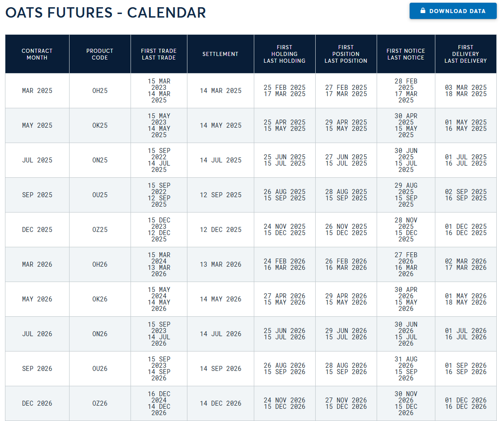This screenshot has width=504, height=421.
Task: Click the lock icon in Download Data
Action: click(x=423, y=10)
